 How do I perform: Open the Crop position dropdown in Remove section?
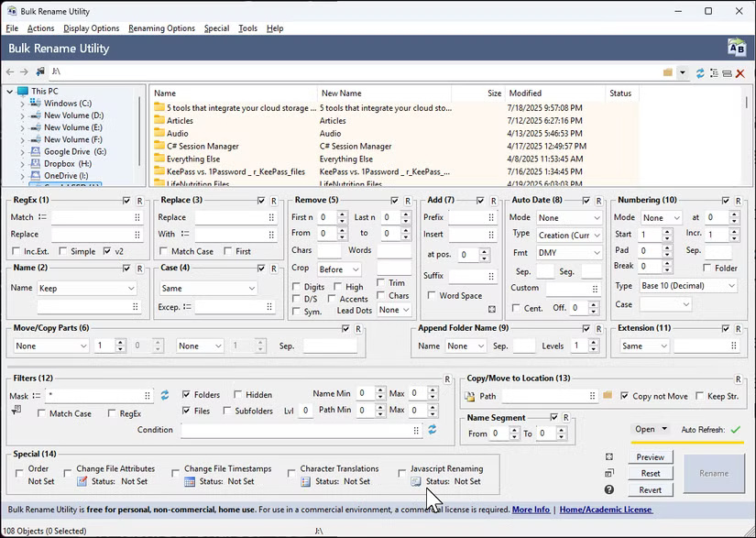[339, 269]
